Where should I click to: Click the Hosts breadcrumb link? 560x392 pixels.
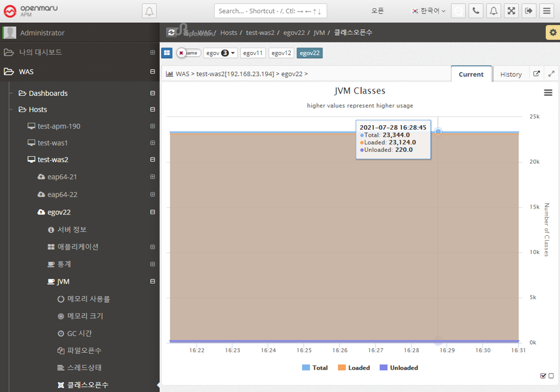click(x=229, y=33)
